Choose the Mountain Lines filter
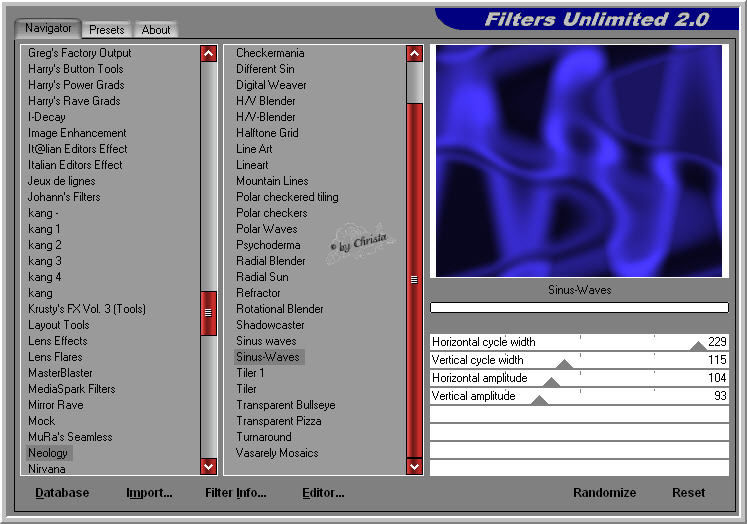 [273, 181]
